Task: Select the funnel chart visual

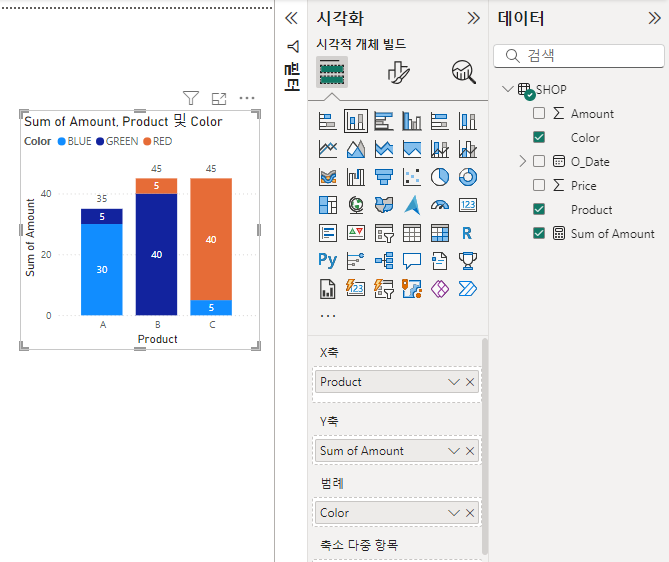Action: pyautogui.click(x=384, y=177)
